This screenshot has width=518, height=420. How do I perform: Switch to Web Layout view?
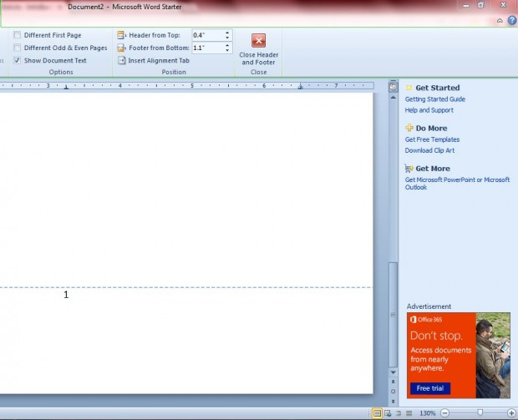388,413
